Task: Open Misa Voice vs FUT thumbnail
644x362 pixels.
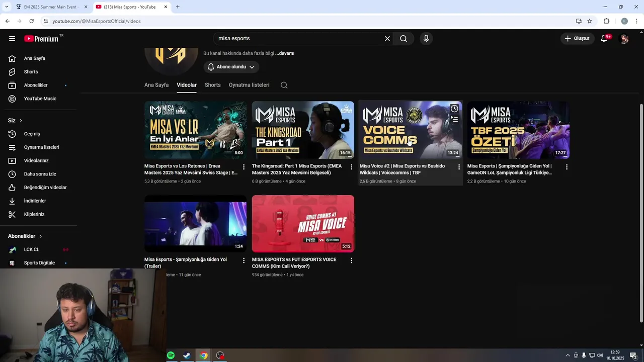Action: pos(303,224)
